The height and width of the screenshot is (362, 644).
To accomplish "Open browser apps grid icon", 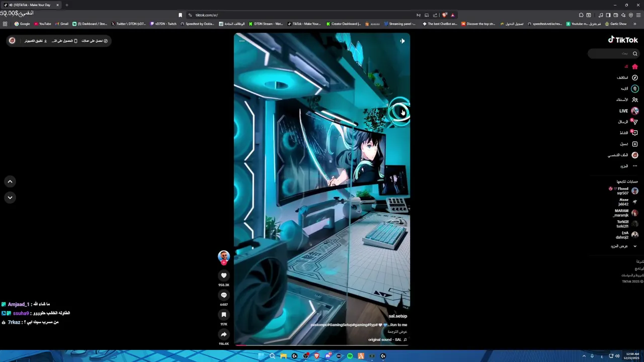I will 5,24.
